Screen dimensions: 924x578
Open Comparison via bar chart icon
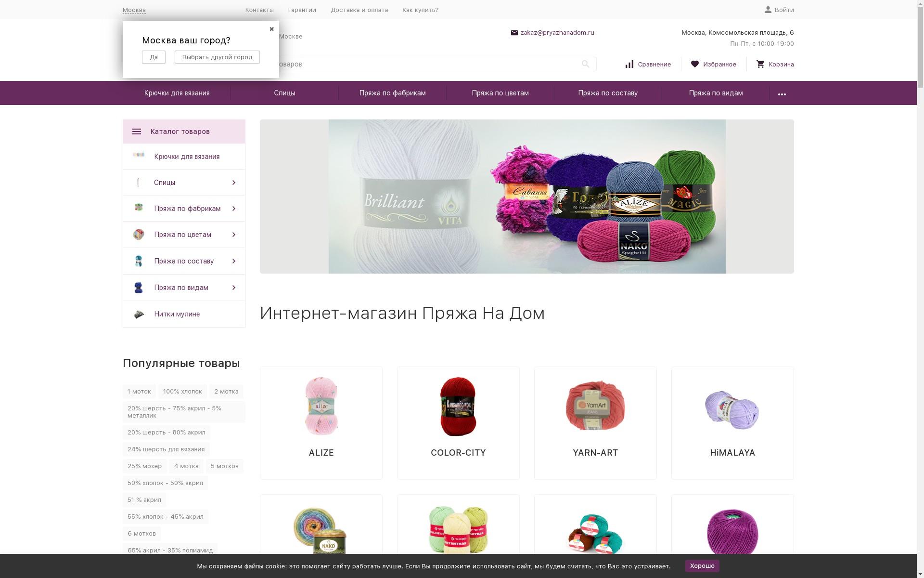[x=629, y=64]
